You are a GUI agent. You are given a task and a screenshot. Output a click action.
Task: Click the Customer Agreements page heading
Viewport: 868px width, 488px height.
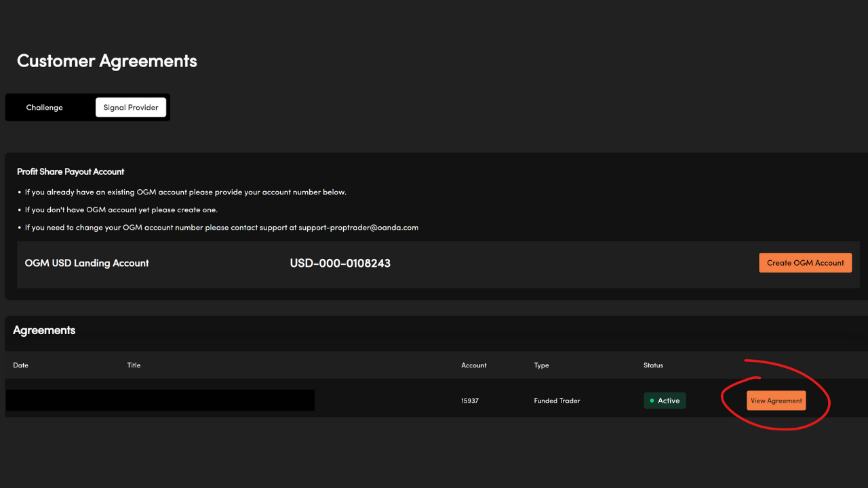pos(107,61)
